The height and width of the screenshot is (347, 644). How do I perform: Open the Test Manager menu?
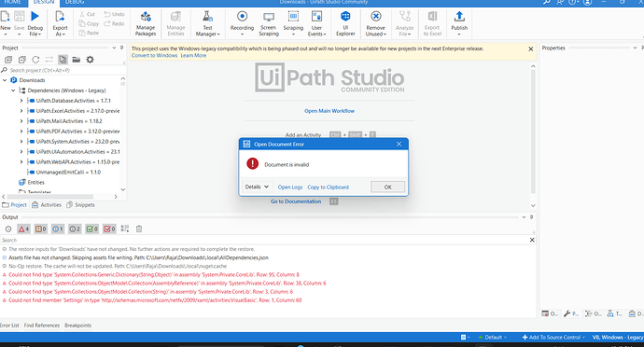pyautogui.click(x=207, y=24)
